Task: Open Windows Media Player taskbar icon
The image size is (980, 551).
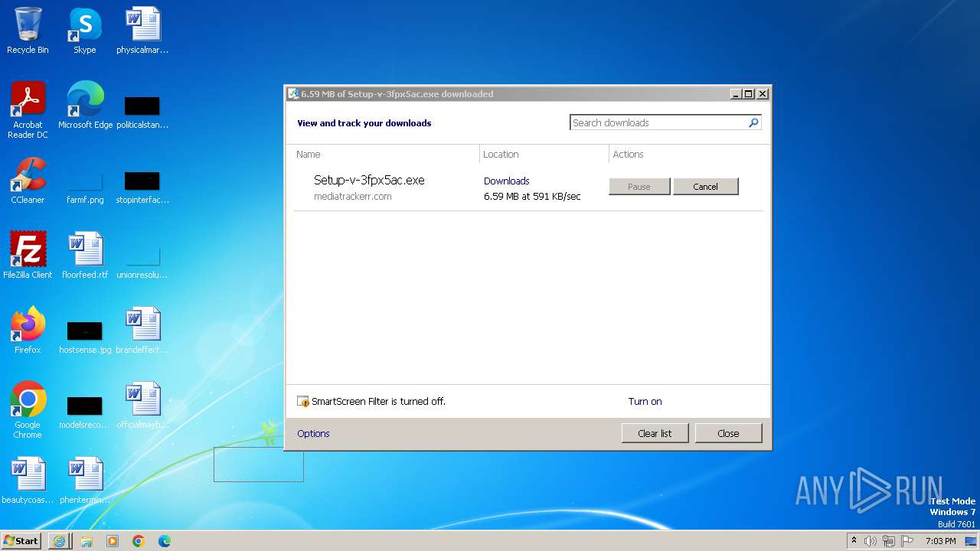Action: point(113,541)
